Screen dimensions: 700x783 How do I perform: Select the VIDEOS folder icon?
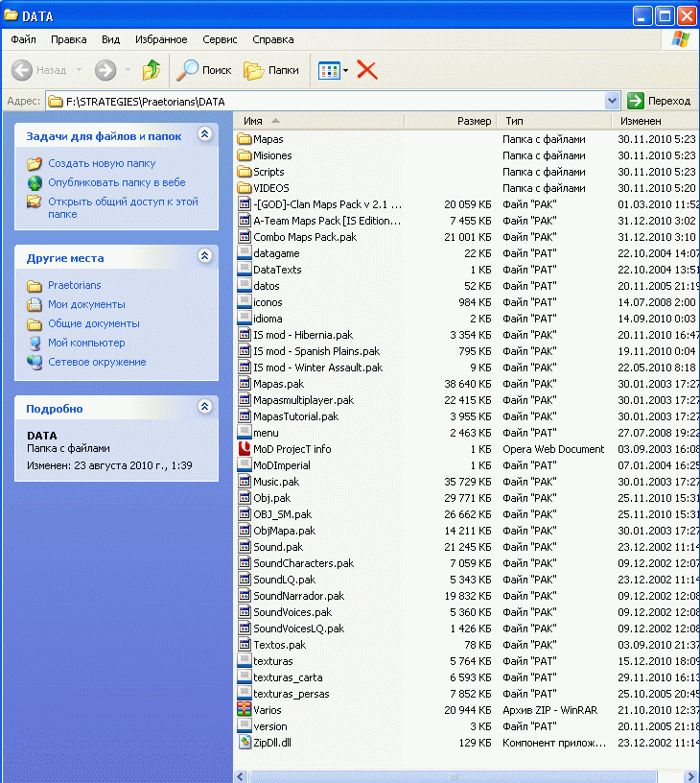[244, 188]
